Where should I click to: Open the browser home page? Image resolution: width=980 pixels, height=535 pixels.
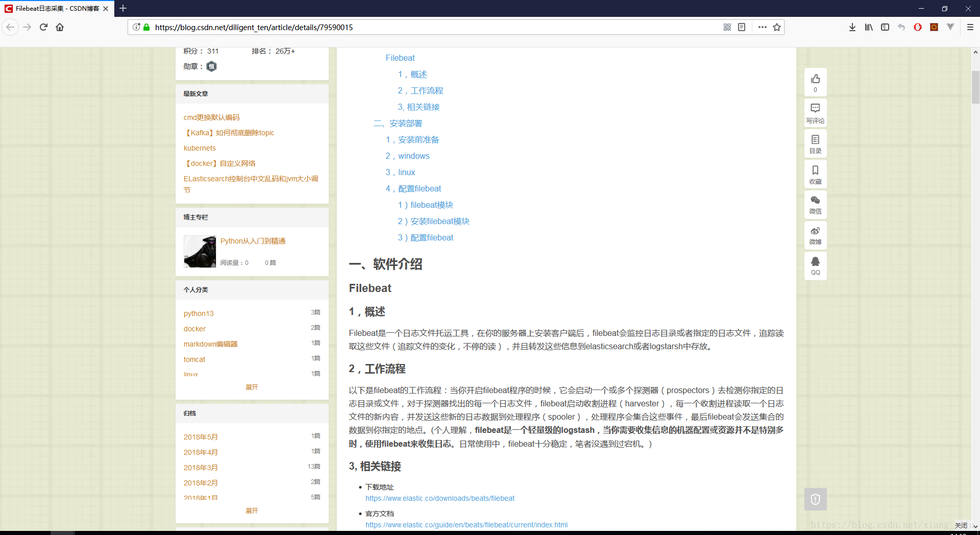60,27
